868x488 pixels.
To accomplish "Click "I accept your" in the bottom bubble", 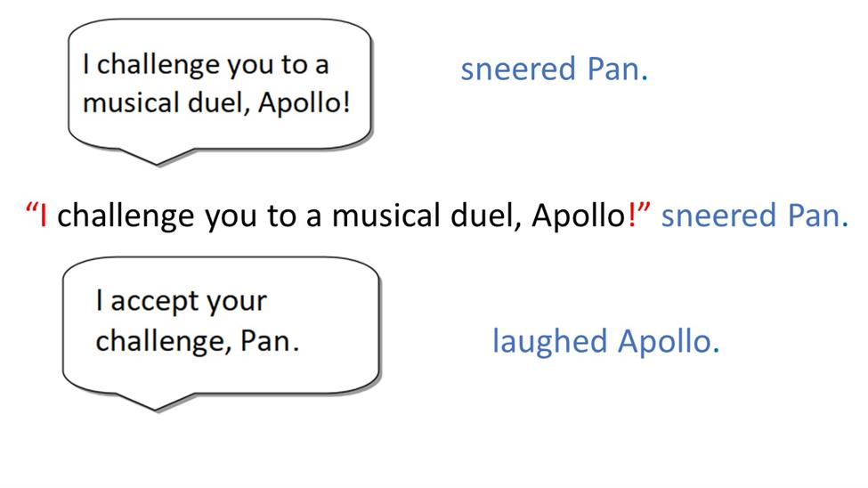I will pos(181,302).
